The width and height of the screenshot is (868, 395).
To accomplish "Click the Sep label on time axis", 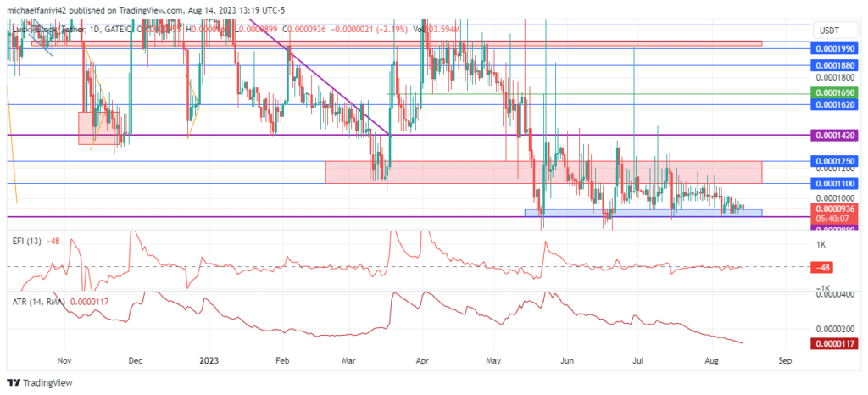I will click(784, 361).
